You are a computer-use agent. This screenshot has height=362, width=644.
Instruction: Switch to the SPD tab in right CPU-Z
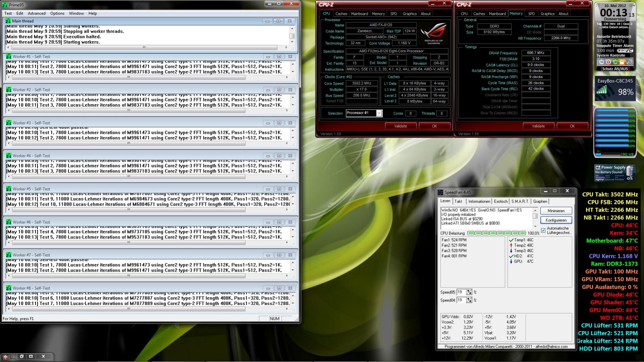coord(532,14)
